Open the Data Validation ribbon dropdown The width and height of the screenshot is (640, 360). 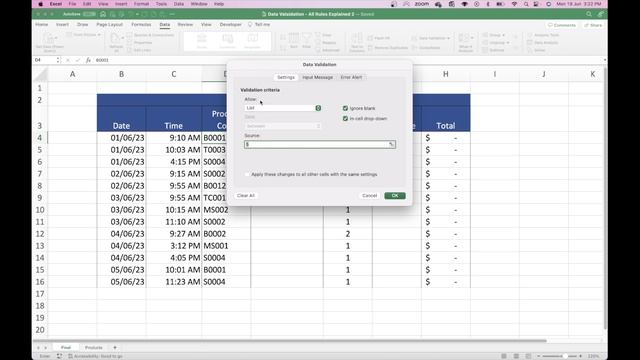pos(431,38)
